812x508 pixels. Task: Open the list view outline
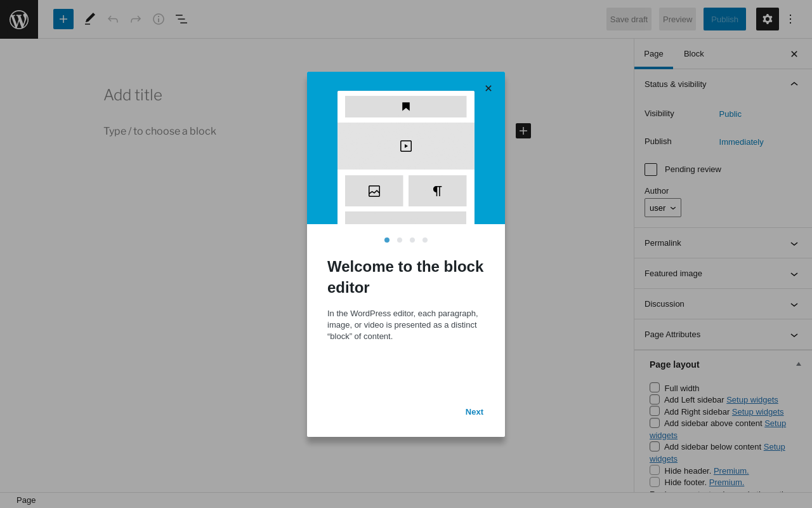[181, 19]
